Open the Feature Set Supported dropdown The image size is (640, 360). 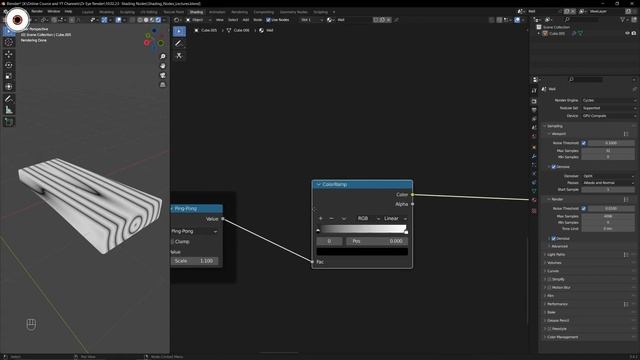(x=608, y=108)
